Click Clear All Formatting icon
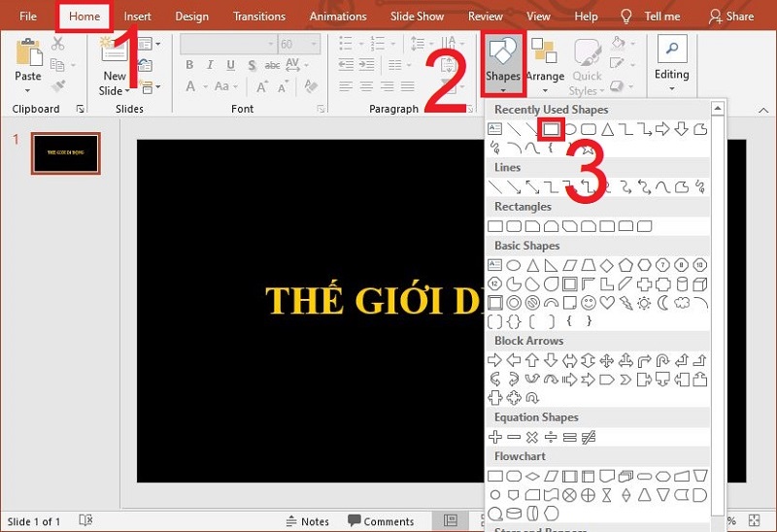The height and width of the screenshot is (532, 777). pyautogui.click(x=311, y=86)
